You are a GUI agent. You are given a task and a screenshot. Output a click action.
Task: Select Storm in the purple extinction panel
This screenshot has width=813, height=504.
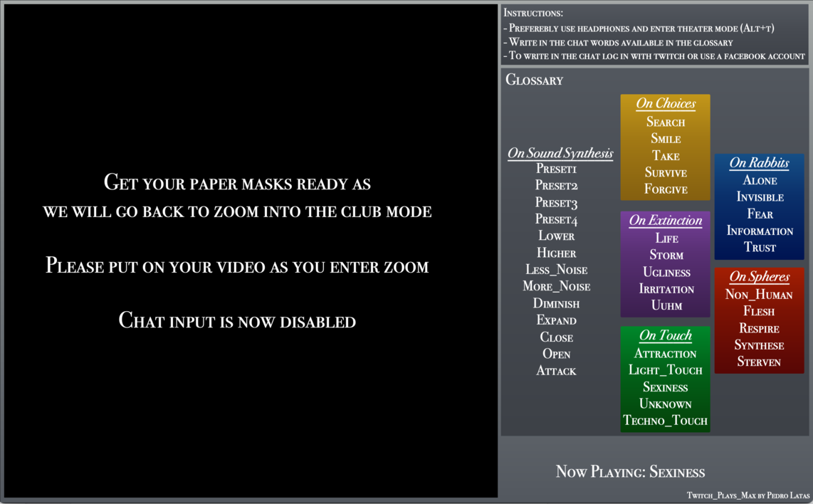(x=666, y=256)
